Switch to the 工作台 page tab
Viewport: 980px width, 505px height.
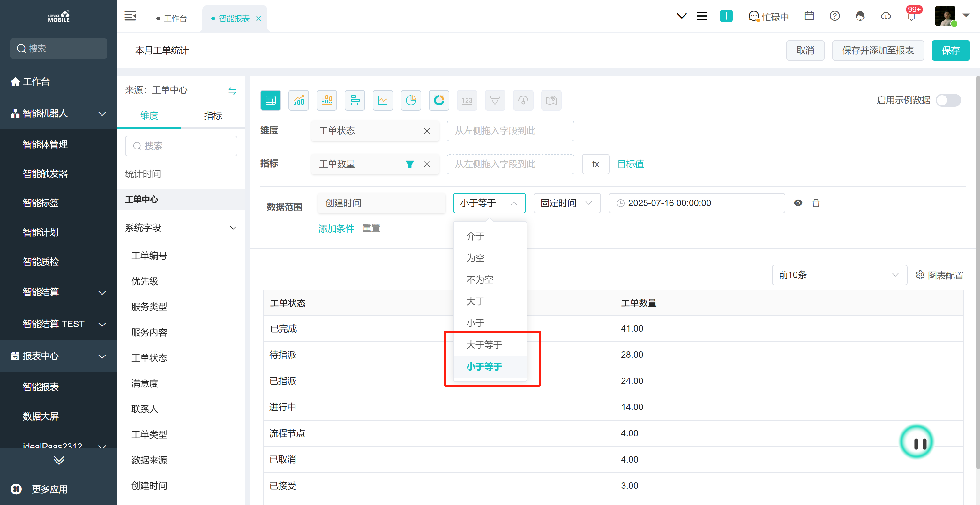172,18
